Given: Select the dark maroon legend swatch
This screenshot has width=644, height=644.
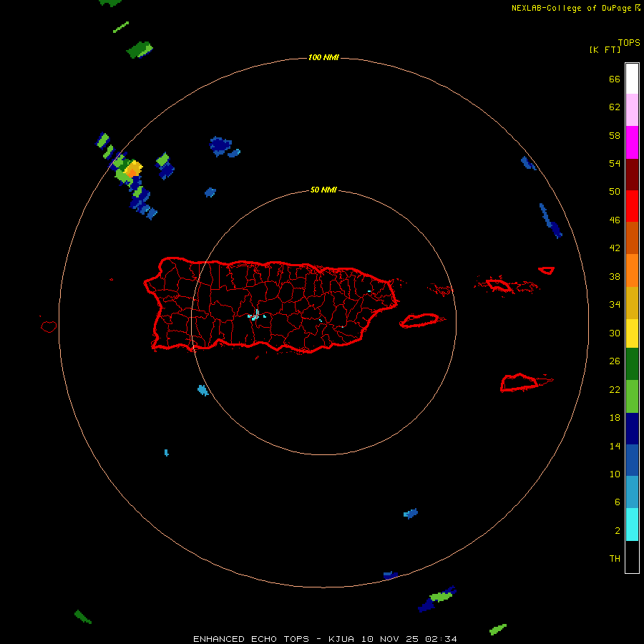Looking at the screenshot, I should (x=632, y=175).
